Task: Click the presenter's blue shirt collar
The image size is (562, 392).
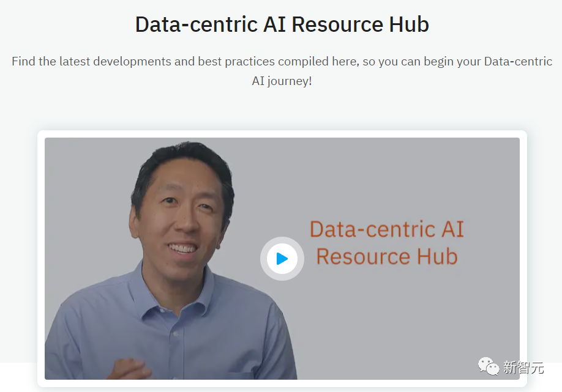Action: tap(172, 297)
